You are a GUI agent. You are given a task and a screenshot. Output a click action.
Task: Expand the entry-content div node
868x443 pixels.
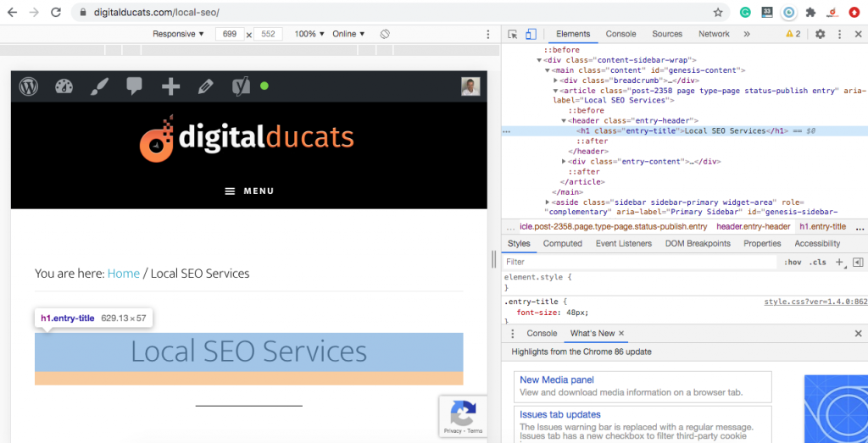(564, 162)
